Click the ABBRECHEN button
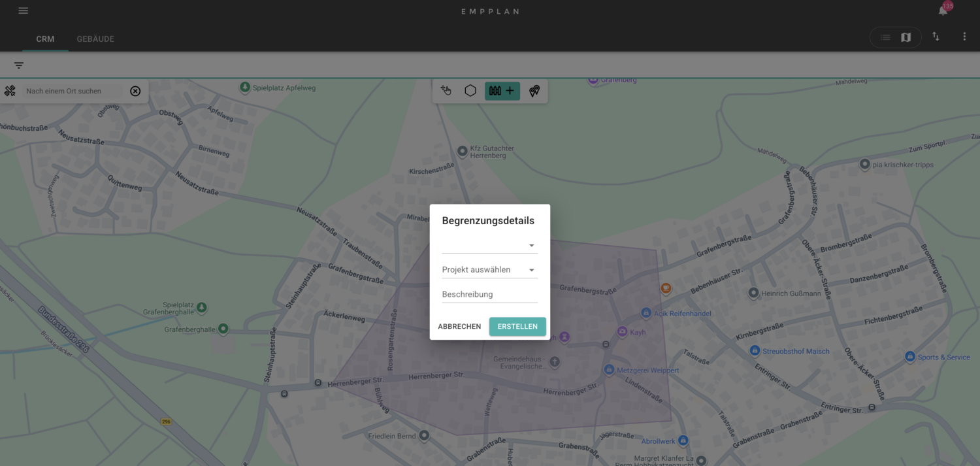This screenshot has height=466, width=980. [x=459, y=327]
